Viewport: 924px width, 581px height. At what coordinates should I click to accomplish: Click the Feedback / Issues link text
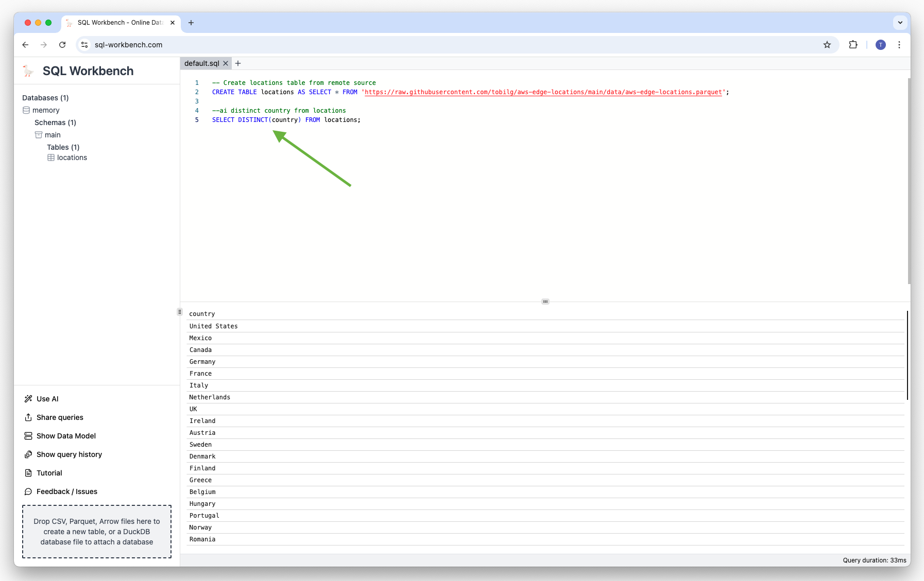67,491
